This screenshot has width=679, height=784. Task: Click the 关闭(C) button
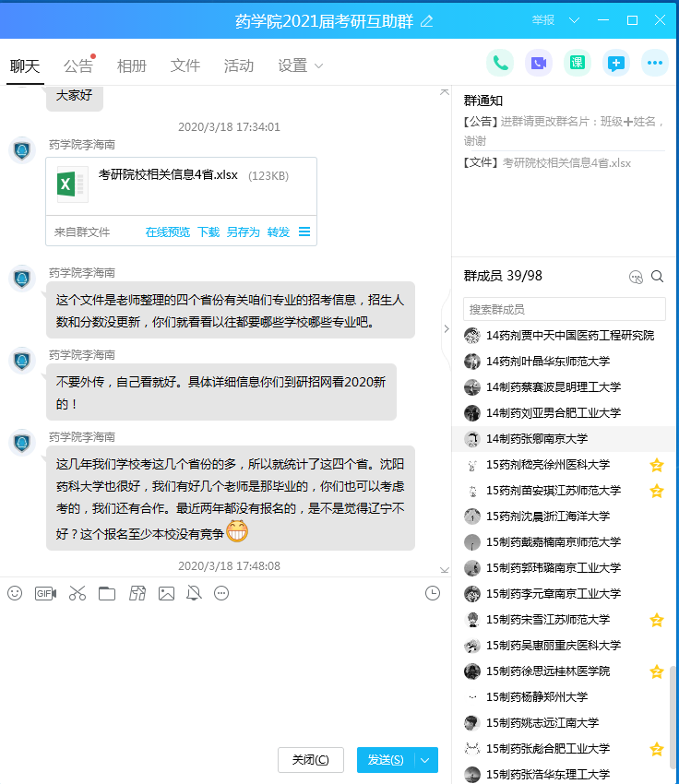[310, 760]
